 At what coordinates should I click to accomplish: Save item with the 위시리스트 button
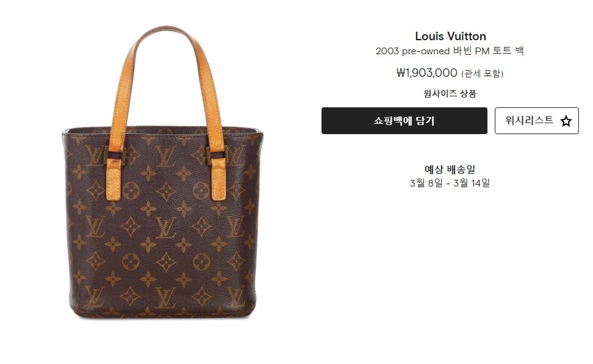pos(537,121)
